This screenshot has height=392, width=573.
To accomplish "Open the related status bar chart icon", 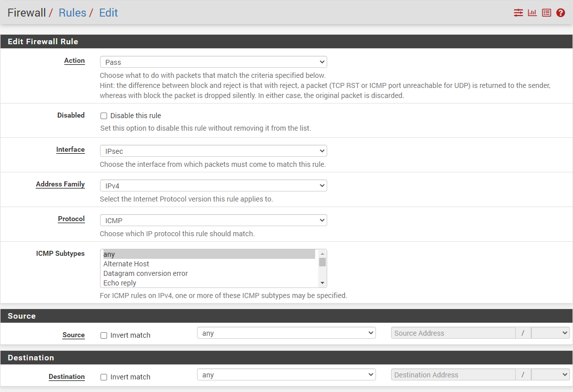I will 532,13.
